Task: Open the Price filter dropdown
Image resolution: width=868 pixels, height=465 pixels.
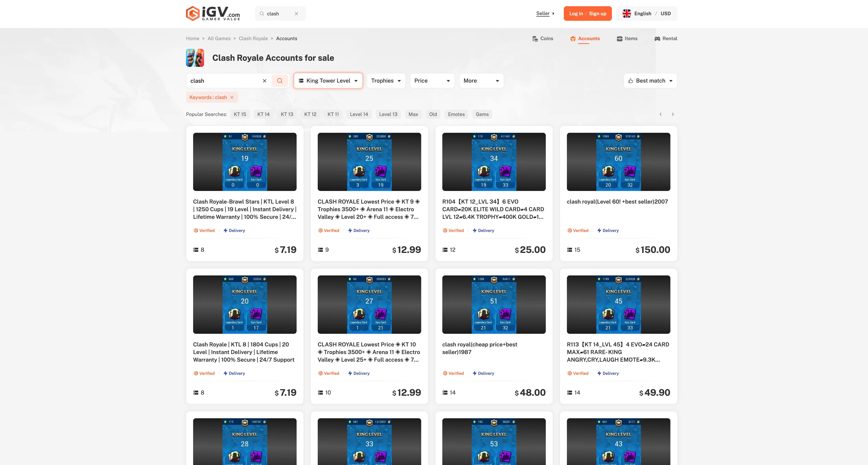Action: (x=432, y=81)
